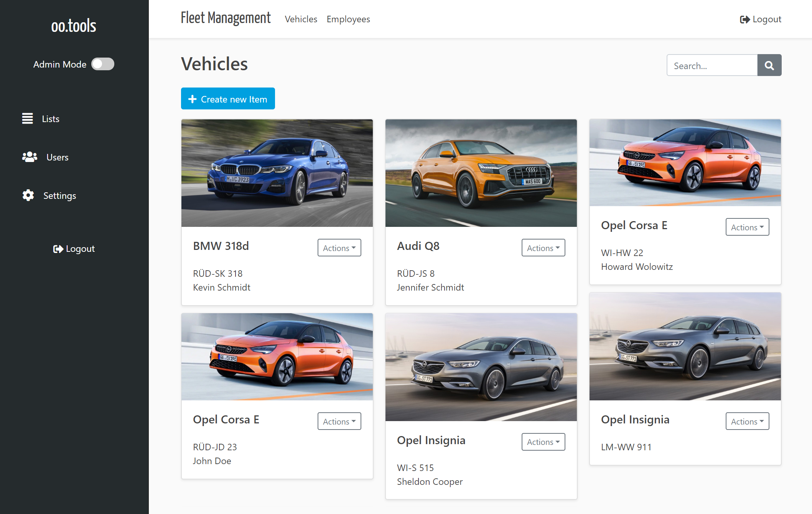812x514 pixels.
Task: Open the Audi Q8 vehicle image
Action: (481, 173)
